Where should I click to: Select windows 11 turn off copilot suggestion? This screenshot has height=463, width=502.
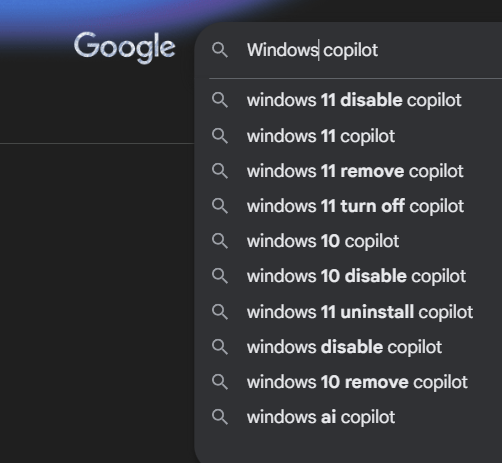348,206
